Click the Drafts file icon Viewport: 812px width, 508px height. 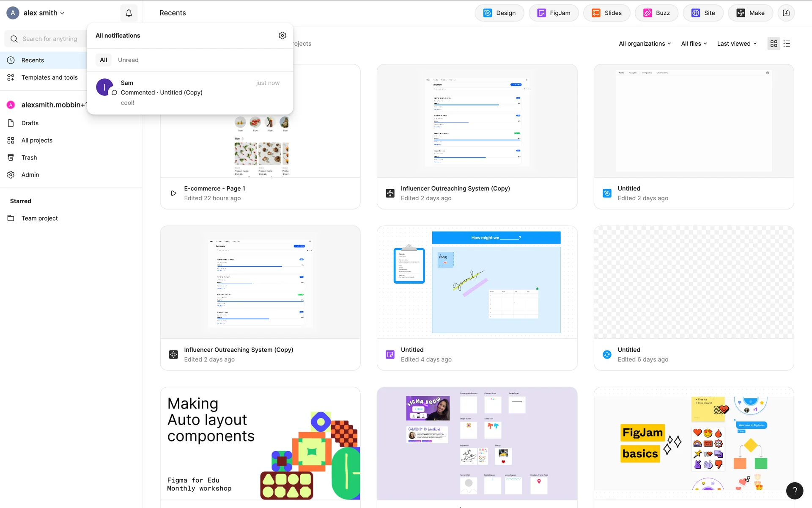[x=11, y=123]
